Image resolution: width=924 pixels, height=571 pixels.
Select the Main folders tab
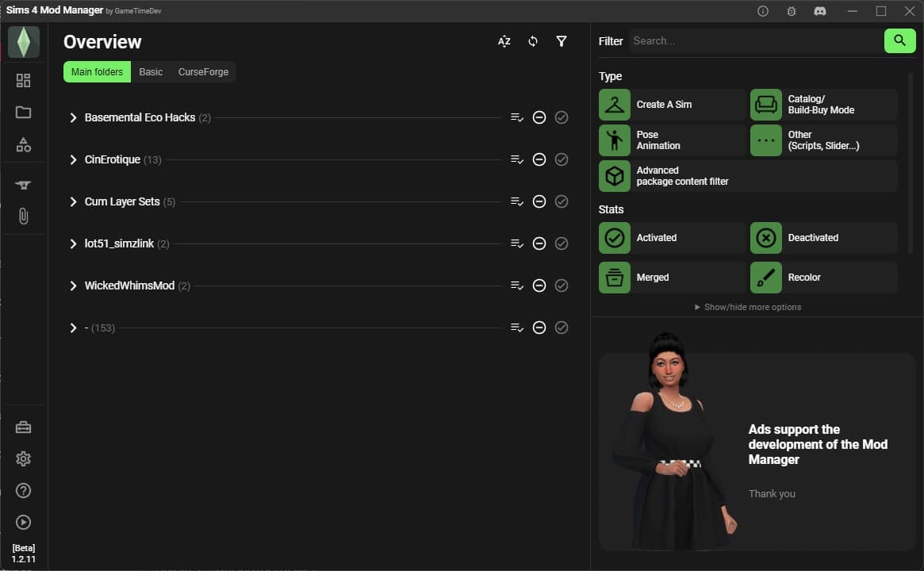pyautogui.click(x=98, y=72)
